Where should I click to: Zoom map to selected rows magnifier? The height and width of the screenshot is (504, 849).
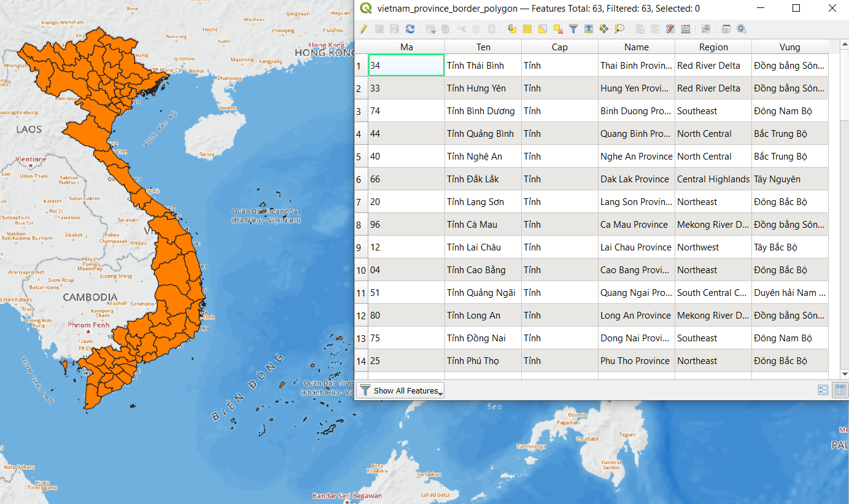(x=619, y=29)
